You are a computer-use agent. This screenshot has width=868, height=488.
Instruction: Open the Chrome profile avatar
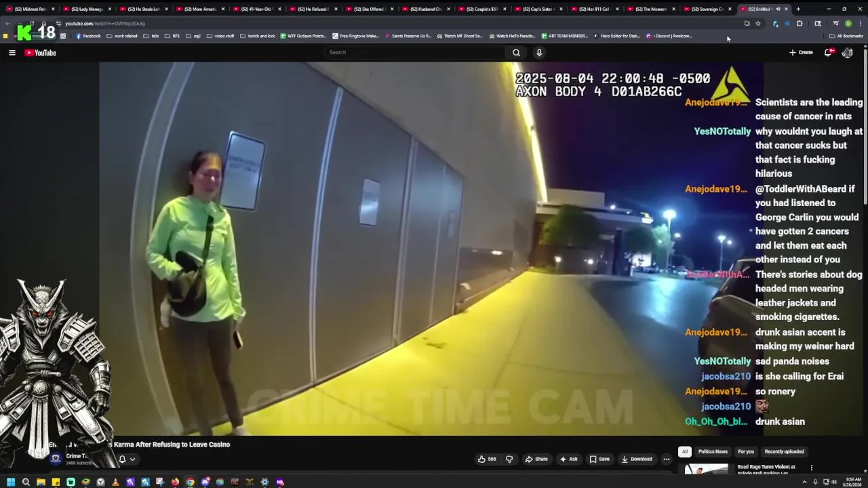point(848,23)
